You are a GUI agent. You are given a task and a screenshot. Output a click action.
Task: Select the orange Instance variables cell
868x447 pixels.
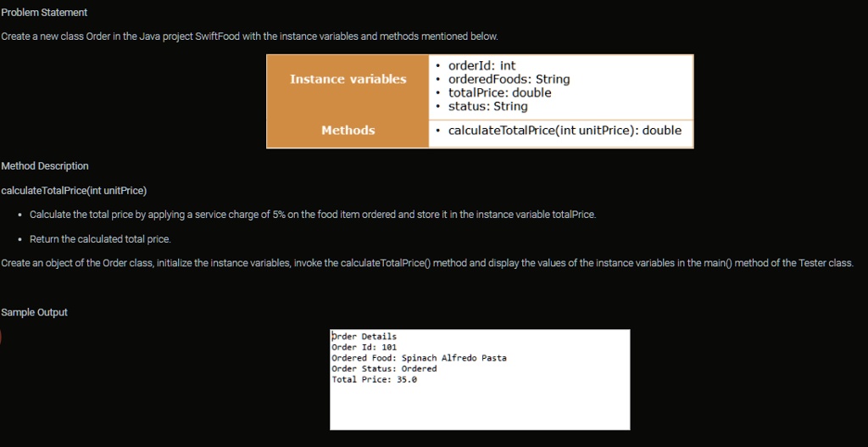tap(348, 80)
